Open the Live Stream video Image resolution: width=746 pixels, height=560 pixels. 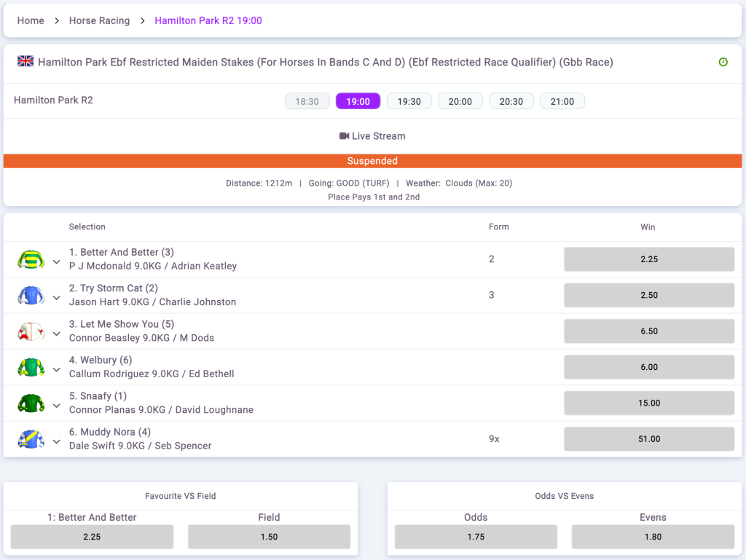coord(372,136)
